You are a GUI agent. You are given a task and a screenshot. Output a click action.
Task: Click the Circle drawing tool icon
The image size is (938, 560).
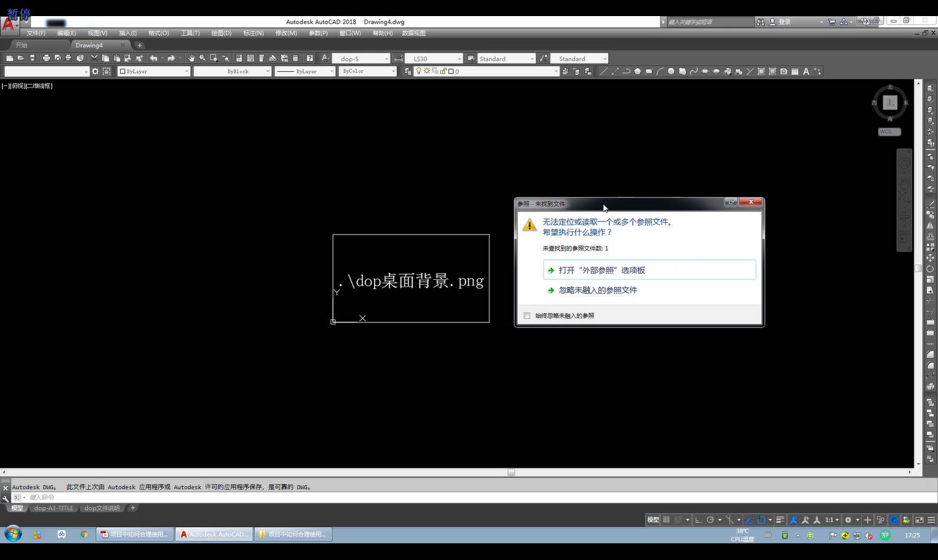pos(671,71)
